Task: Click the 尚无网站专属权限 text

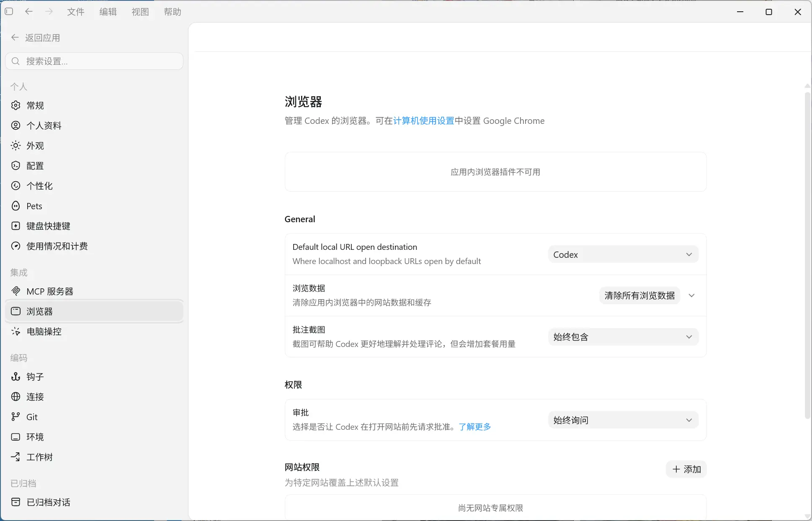Action: pos(491,508)
